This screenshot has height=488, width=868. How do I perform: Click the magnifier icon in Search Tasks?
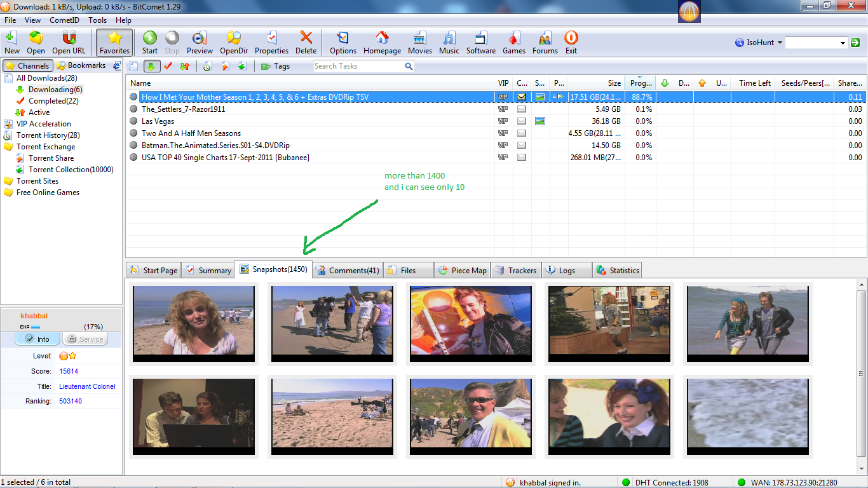[409, 66]
